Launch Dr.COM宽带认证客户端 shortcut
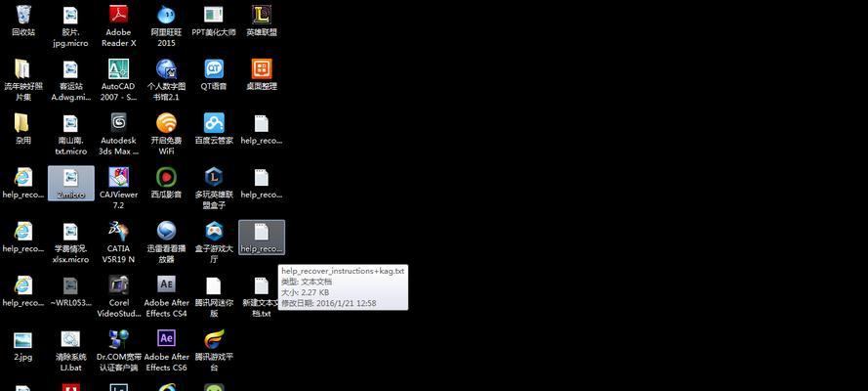 tap(118, 351)
